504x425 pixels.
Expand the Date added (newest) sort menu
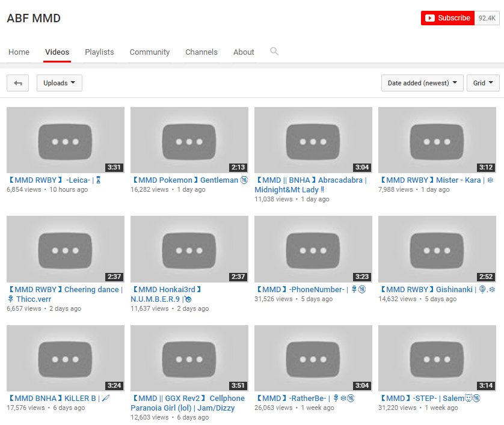click(x=422, y=83)
